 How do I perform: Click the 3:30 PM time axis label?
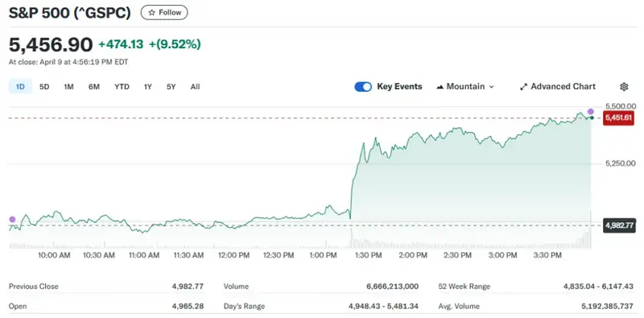547,255
